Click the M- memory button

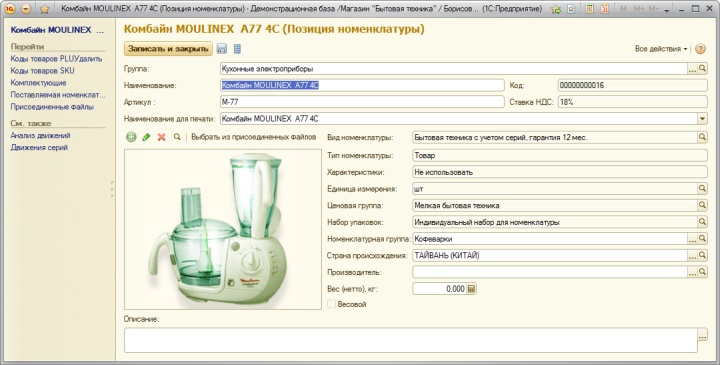pos(654,9)
